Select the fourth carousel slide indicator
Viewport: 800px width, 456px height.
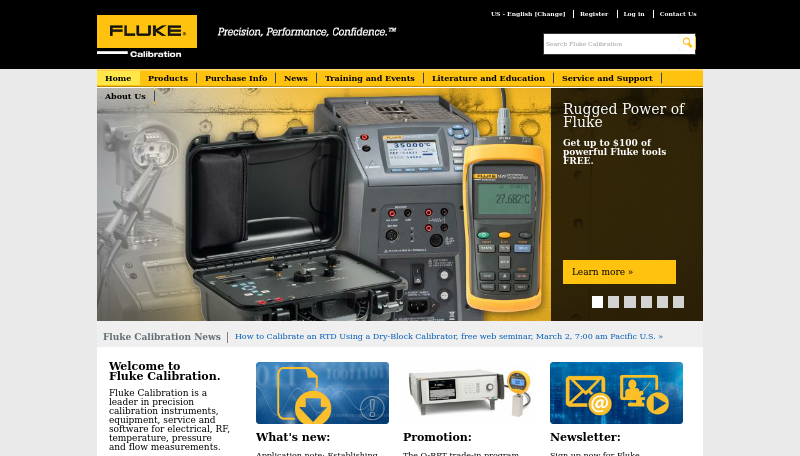point(646,302)
